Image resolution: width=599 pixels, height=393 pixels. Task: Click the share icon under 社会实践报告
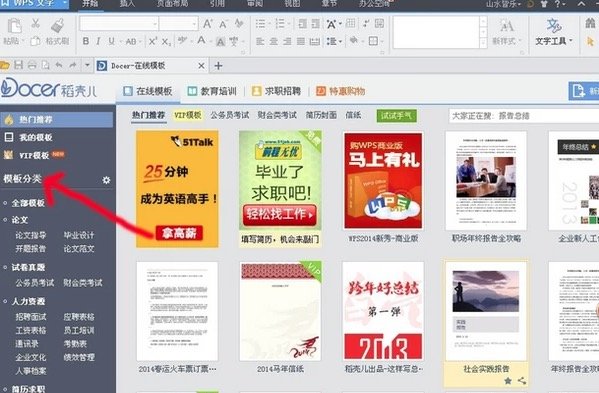522,381
